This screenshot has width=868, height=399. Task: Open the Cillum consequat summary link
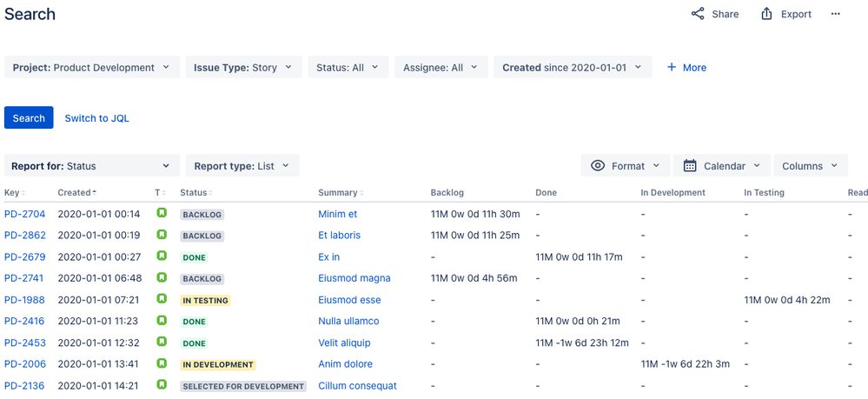point(358,386)
